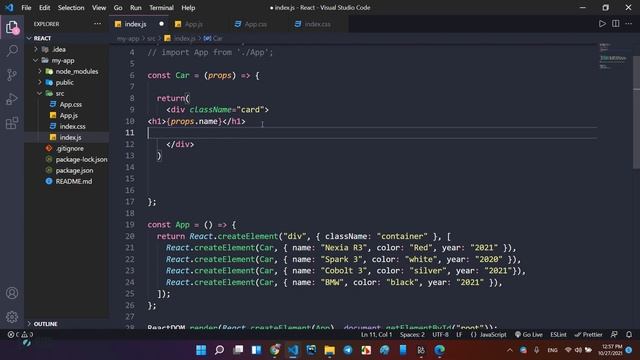The image size is (640, 360).
Task: Click unsaved dot on index.js tab
Action: [162, 24]
